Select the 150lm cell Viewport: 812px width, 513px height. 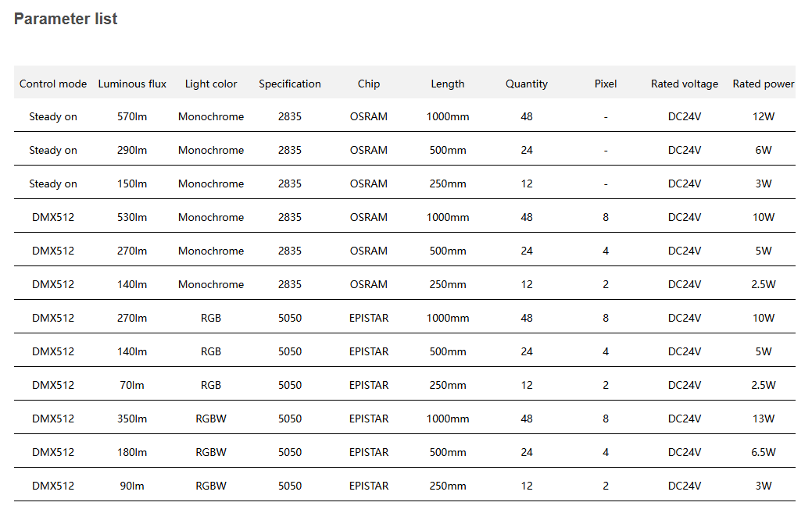132,184
